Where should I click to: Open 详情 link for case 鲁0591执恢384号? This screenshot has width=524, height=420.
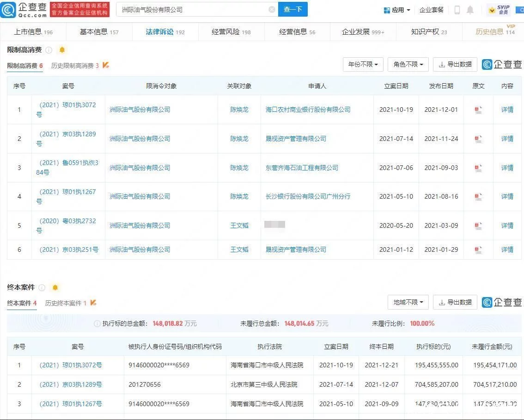click(x=507, y=168)
